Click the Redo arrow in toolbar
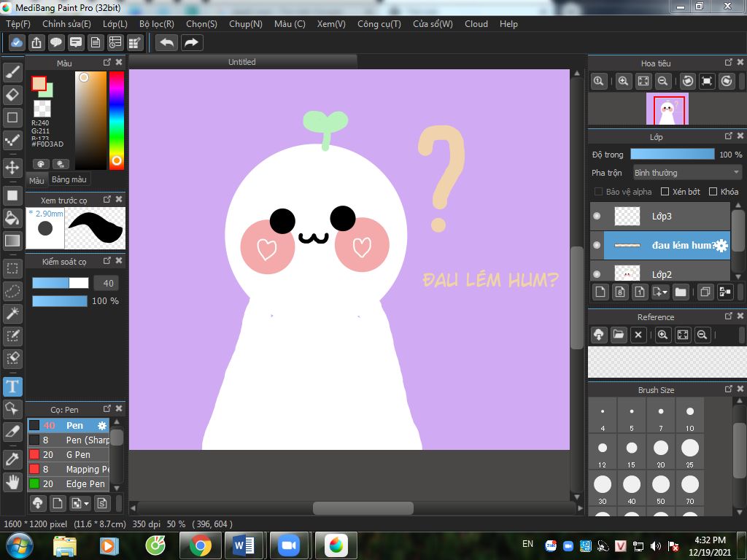The image size is (747, 560). tap(192, 43)
